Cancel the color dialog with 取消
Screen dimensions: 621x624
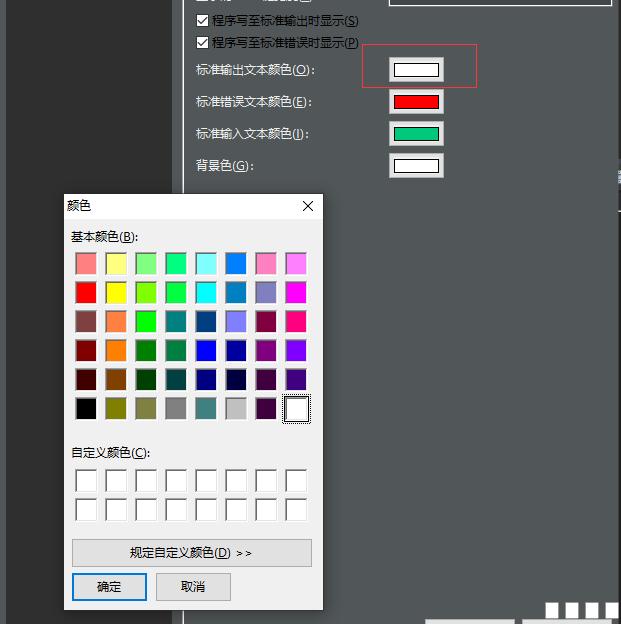pyautogui.click(x=193, y=587)
